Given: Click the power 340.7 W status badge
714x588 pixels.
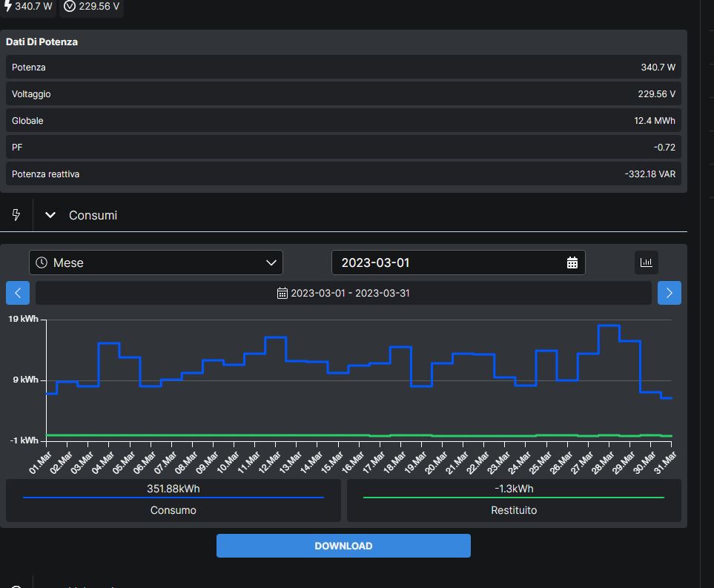Looking at the screenshot, I should pos(27,7).
